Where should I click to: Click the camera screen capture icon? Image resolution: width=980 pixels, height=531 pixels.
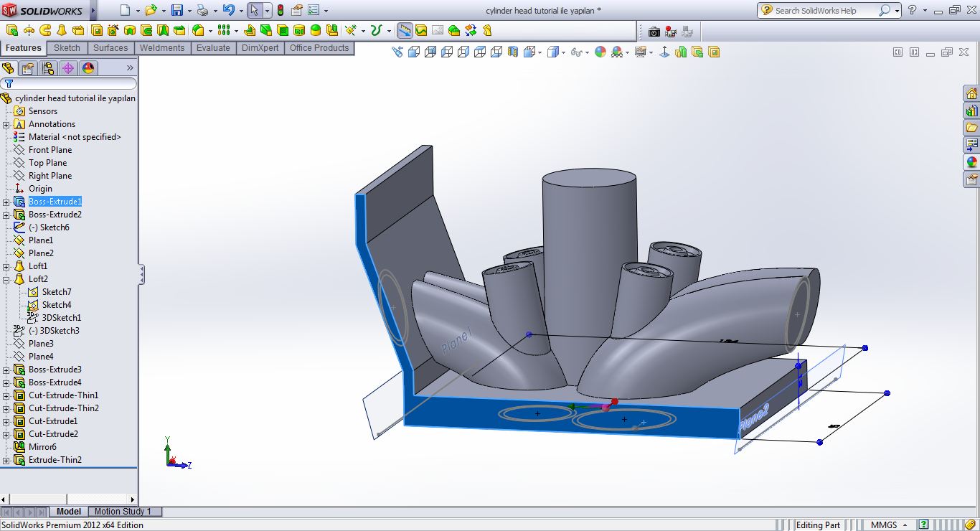click(654, 31)
